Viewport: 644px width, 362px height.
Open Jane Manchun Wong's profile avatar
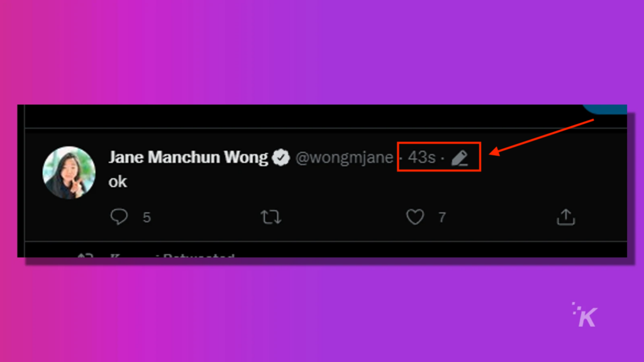[69, 173]
